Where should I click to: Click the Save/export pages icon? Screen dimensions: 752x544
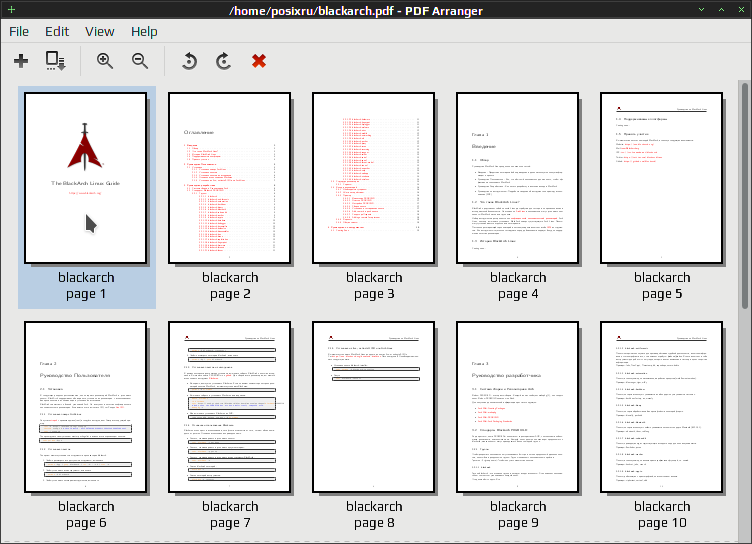(56, 61)
